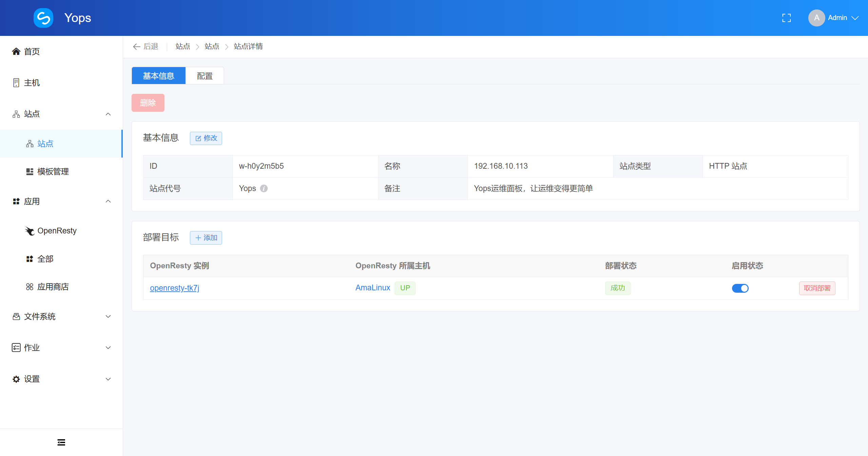
Task: Click the Admin avatar circle
Action: 816,18
